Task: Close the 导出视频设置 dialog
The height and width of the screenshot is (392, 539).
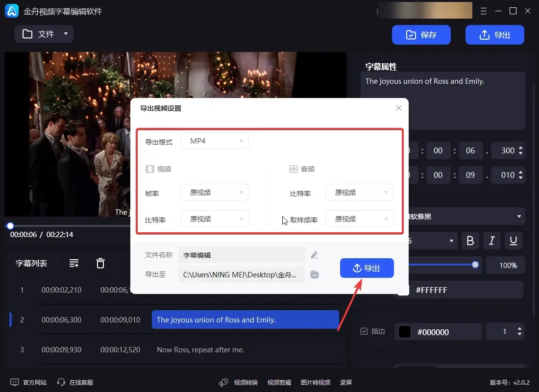Action: click(x=399, y=108)
